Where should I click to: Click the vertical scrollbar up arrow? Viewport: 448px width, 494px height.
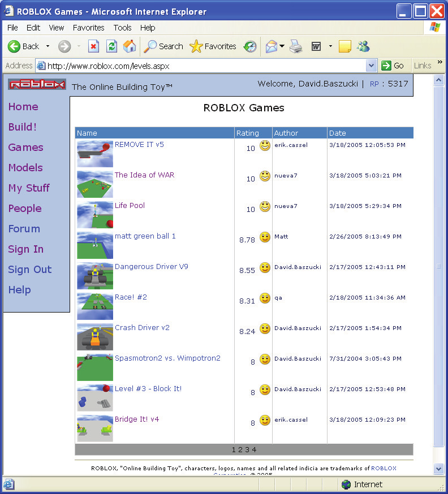(438, 80)
